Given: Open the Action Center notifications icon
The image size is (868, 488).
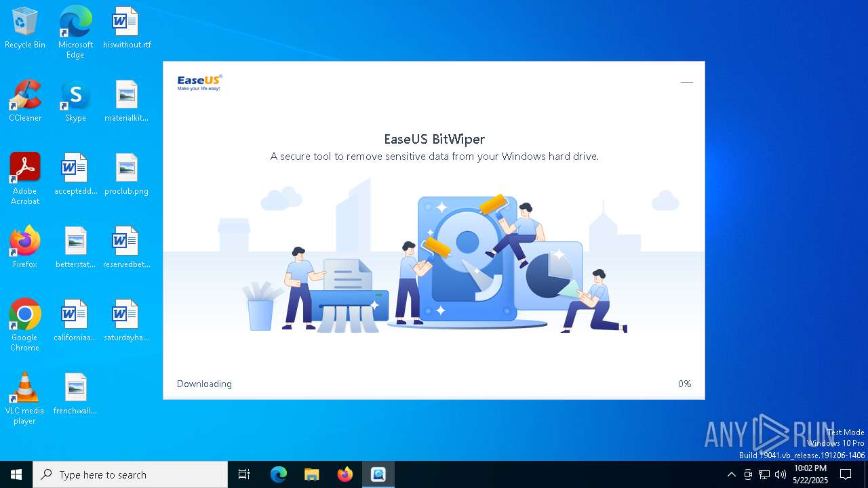Looking at the screenshot, I should [846, 474].
